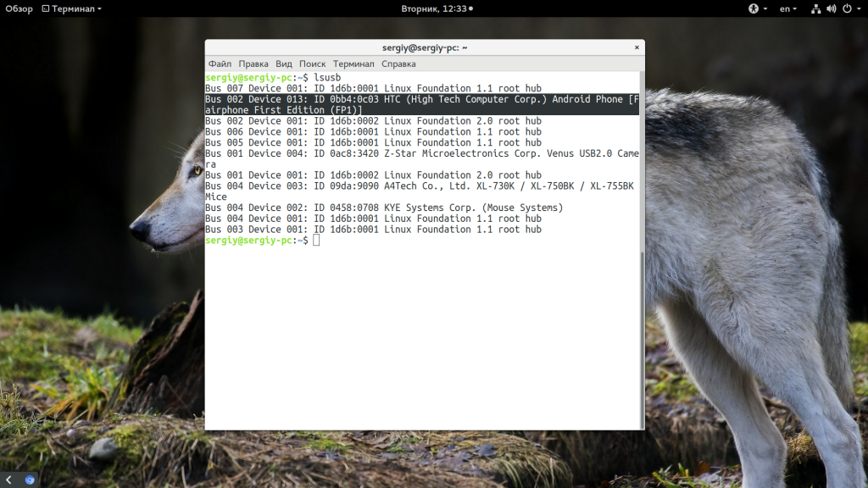Open the accessibility menu icon
This screenshot has width=868, height=488.
pyautogui.click(x=752, y=8)
